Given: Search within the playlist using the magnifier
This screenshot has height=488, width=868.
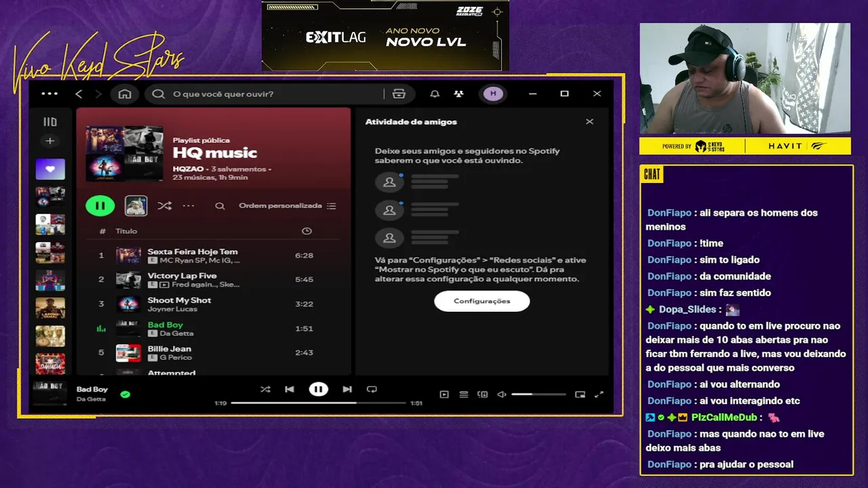Looking at the screenshot, I should [x=220, y=205].
